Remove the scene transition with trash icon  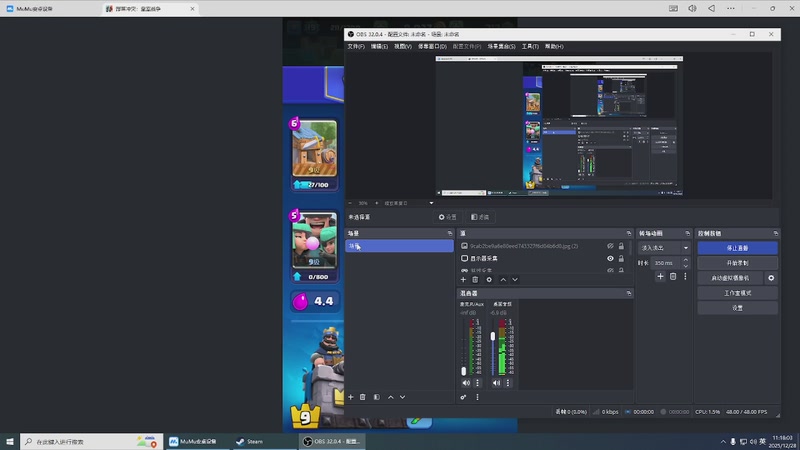coord(673,277)
